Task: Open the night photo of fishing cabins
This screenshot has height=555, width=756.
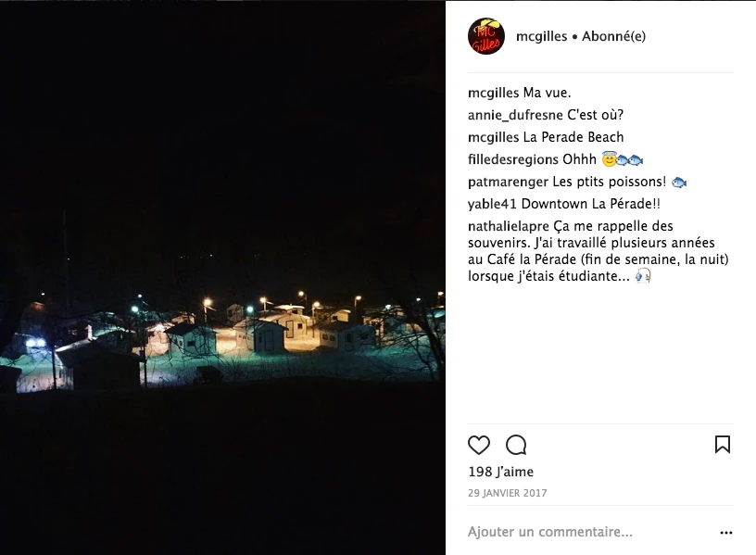Action: point(222,278)
